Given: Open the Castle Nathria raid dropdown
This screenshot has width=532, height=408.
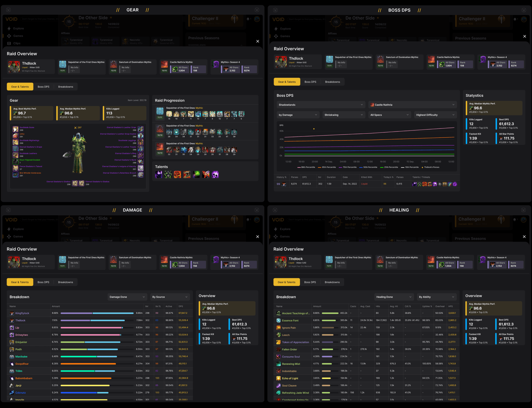Looking at the screenshot, I should coord(413,105).
